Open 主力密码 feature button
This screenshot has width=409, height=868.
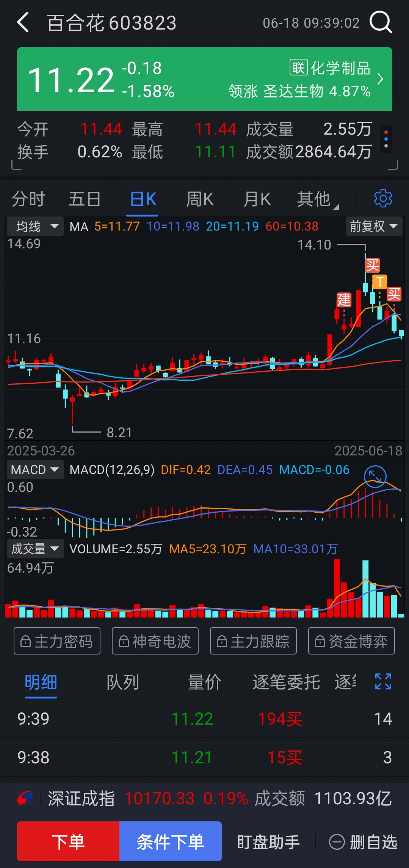point(57,641)
